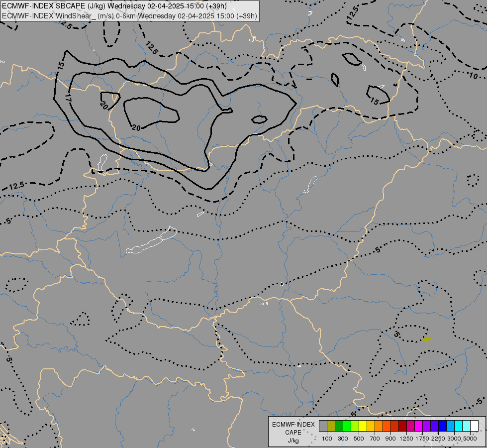
Task: Click the SBCAPE title line text
Action: coord(114,6)
